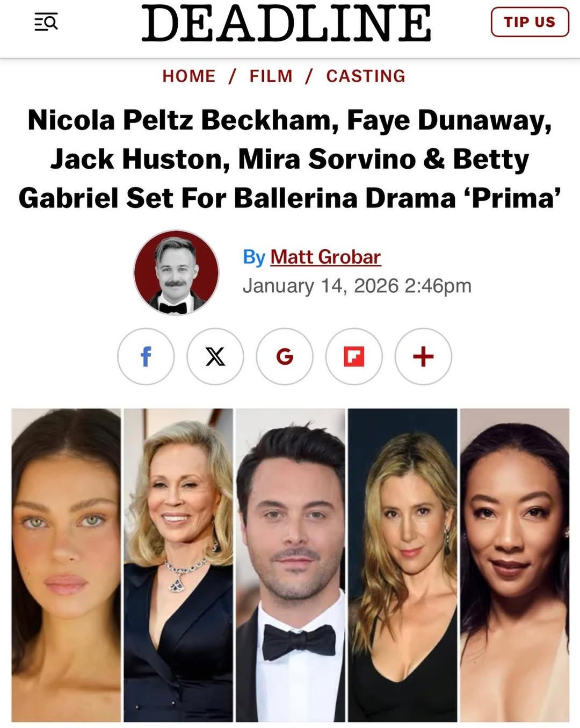Screen dimensions: 580x728
Task: Open the menu and search icon
Action: point(46,23)
